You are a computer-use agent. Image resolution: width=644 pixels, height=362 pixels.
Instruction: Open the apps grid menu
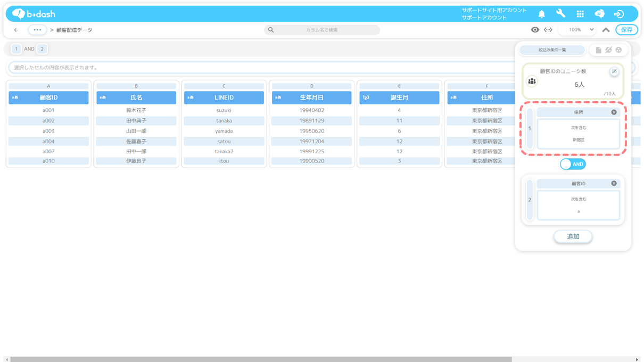click(x=580, y=14)
